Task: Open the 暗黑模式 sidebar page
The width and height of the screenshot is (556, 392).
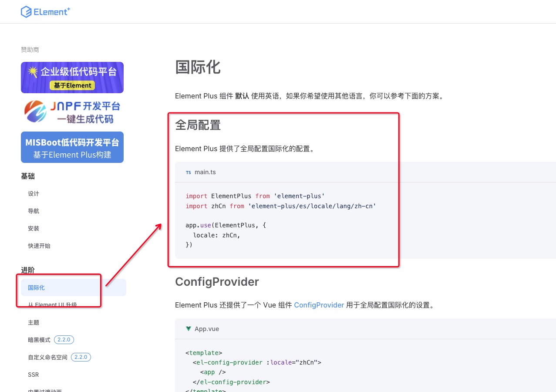Action: coord(39,340)
